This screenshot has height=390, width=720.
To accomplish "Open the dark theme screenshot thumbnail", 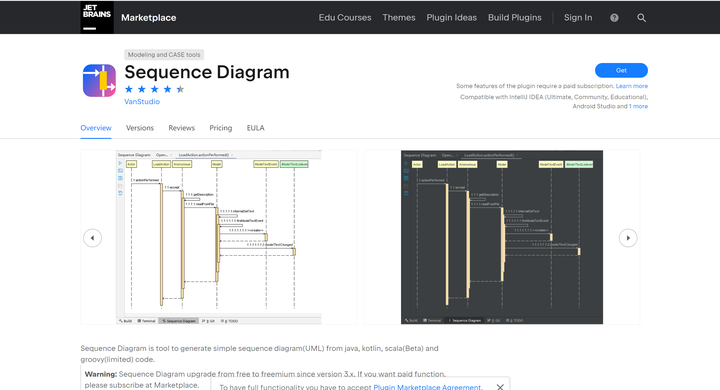I will pyautogui.click(x=502, y=237).
